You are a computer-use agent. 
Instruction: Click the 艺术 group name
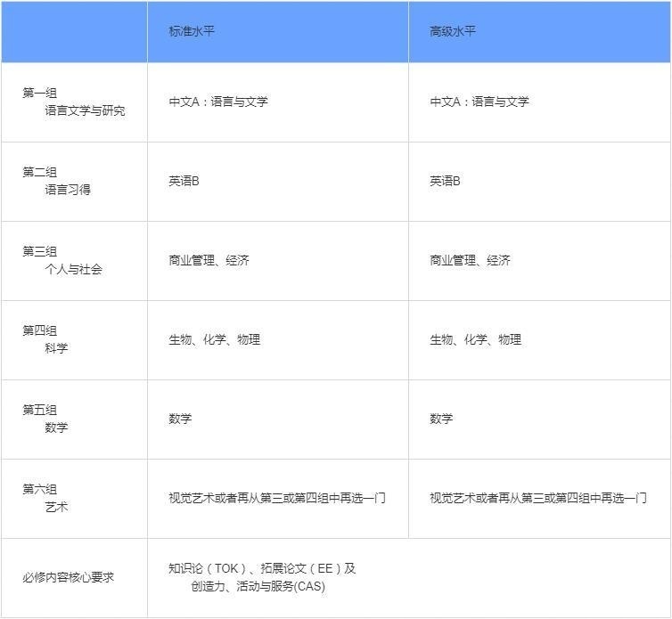(x=56, y=507)
